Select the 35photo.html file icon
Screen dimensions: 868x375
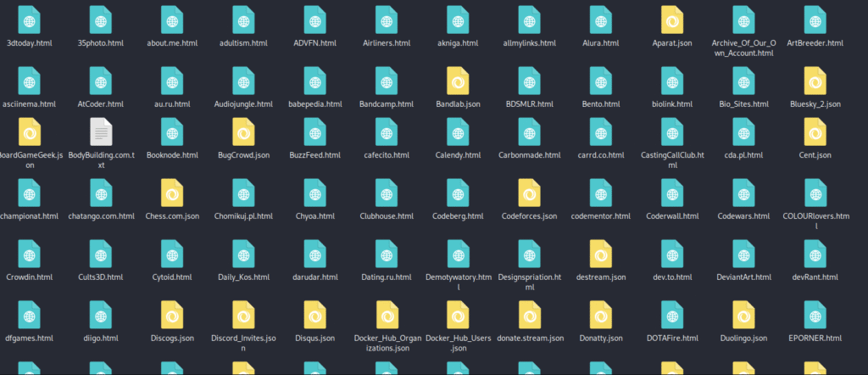pos(101,20)
